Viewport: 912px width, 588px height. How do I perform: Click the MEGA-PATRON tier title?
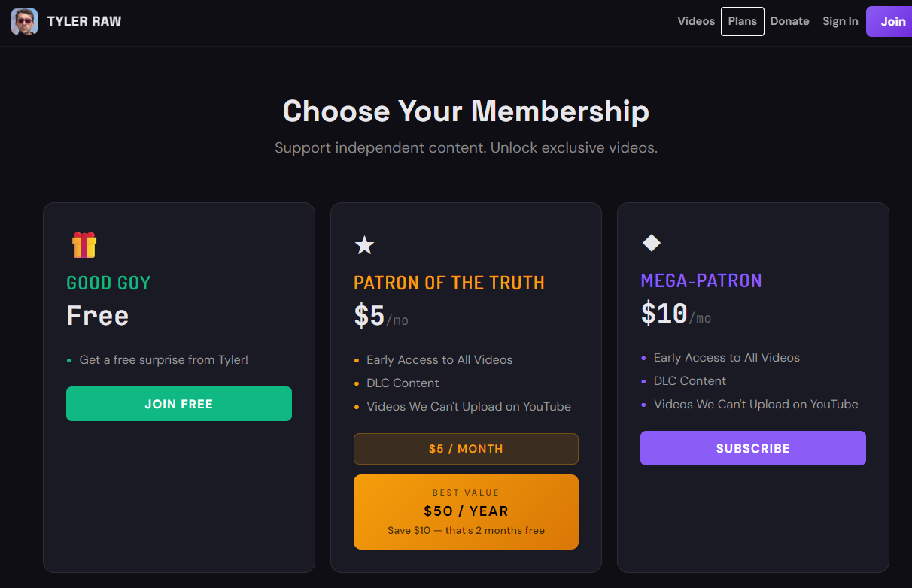pos(701,280)
